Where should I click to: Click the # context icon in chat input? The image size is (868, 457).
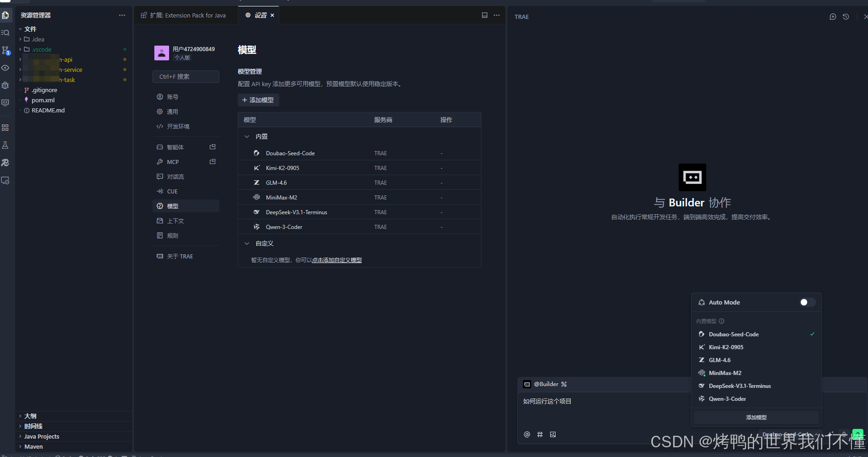tap(540, 434)
